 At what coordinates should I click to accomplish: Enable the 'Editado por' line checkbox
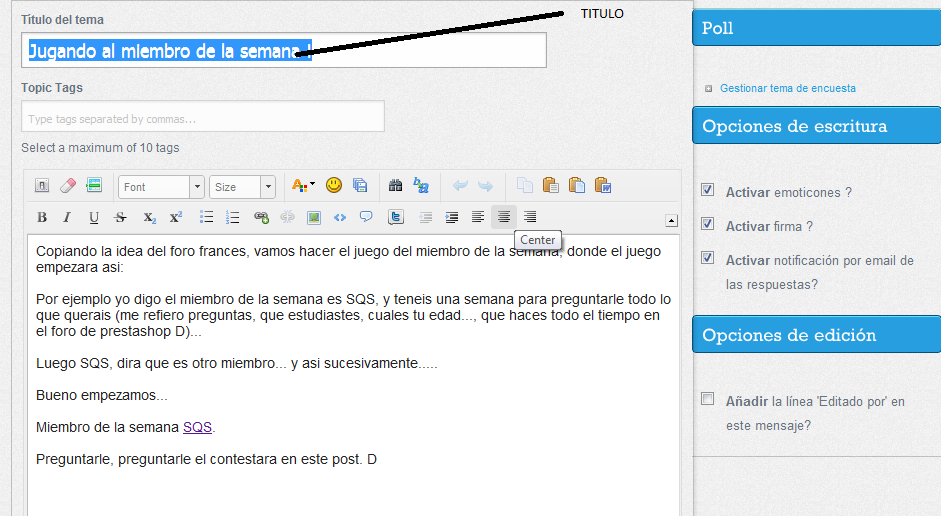[708, 399]
